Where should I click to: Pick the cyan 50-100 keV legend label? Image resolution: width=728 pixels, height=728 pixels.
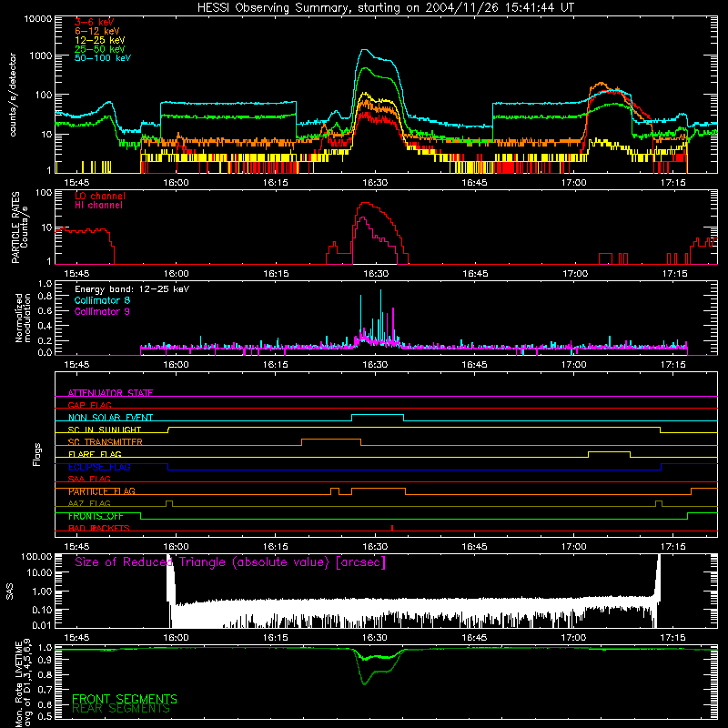click(103, 58)
